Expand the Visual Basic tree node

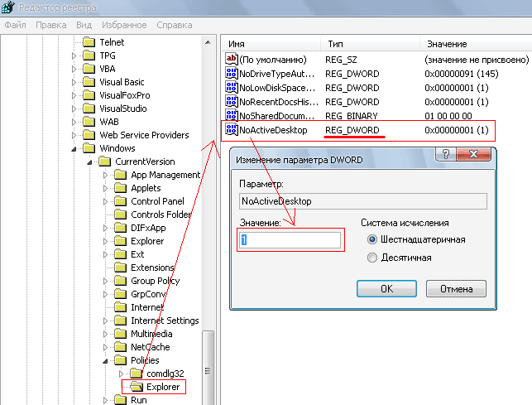[x=74, y=82]
